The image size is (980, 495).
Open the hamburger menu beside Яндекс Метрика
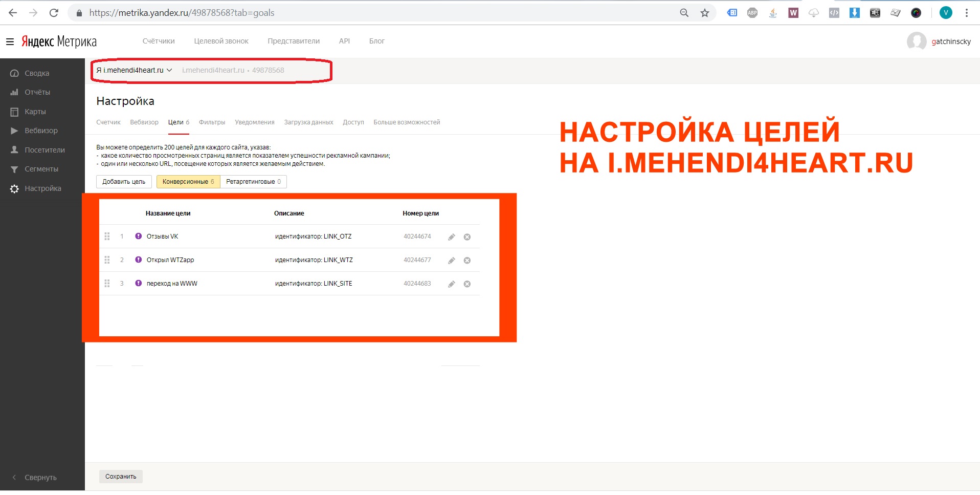[10, 41]
